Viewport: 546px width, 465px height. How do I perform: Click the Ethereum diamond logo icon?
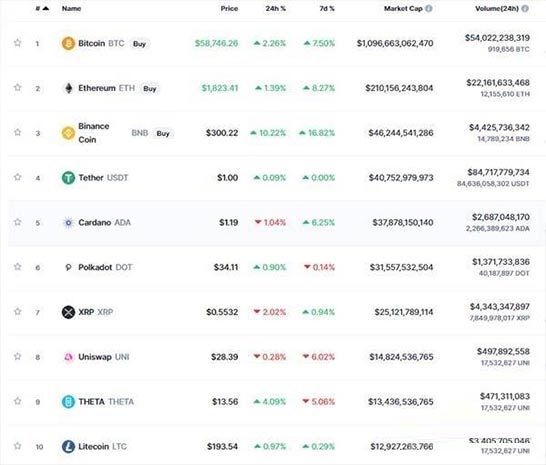[x=69, y=88]
